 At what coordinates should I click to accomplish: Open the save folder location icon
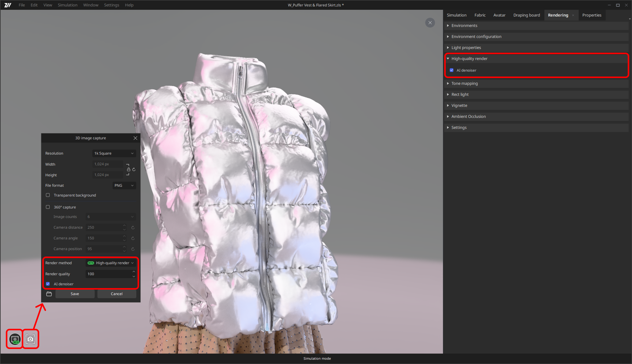49,294
